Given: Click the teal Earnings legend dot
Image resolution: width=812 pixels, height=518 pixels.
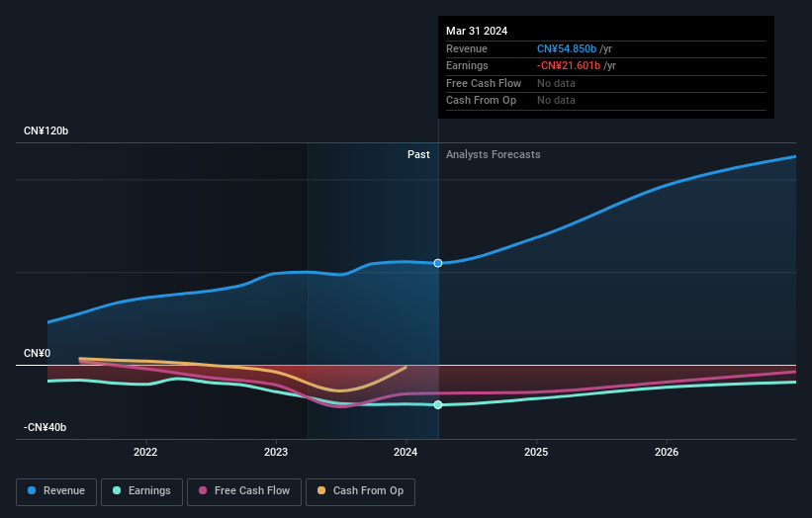Looking at the screenshot, I should (117, 490).
